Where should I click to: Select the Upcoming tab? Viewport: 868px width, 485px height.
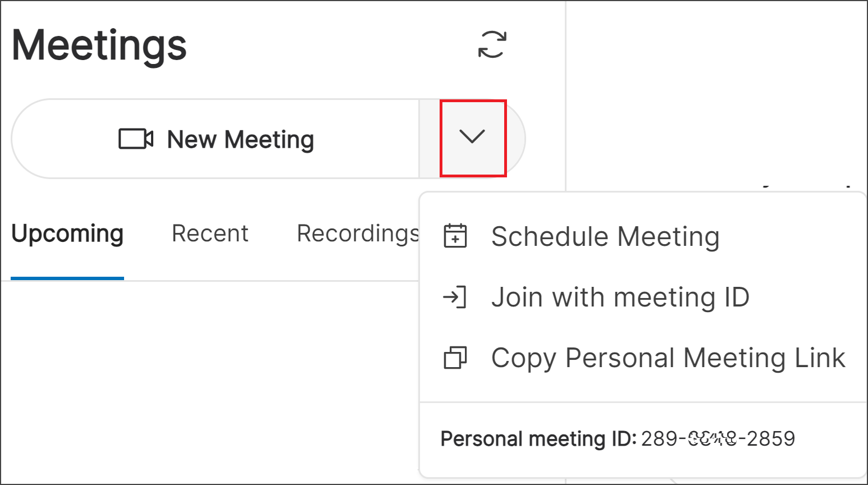click(x=67, y=233)
